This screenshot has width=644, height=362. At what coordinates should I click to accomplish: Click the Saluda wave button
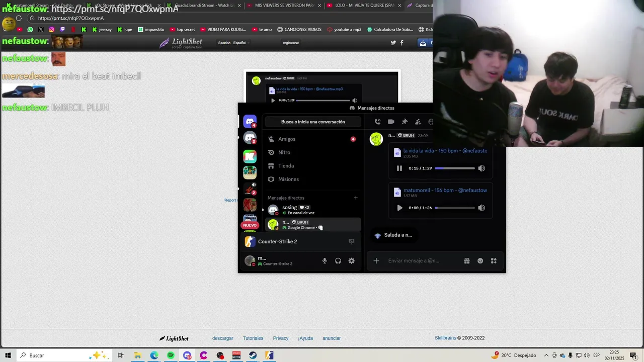(393, 235)
